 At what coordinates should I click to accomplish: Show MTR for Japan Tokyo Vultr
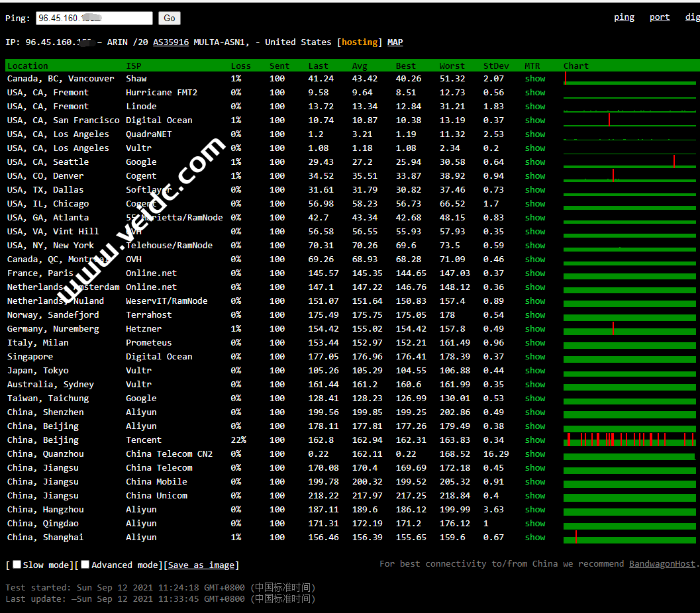pyautogui.click(x=535, y=371)
